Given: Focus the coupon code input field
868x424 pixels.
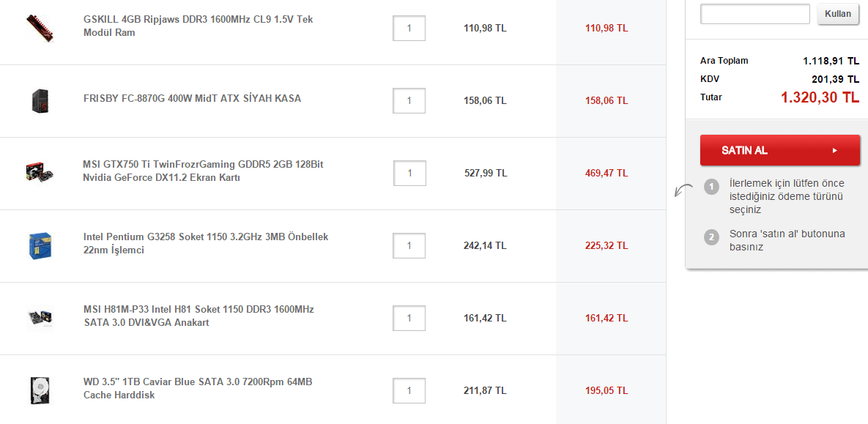Looking at the screenshot, I should pyautogui.click(x=754, y=14).
